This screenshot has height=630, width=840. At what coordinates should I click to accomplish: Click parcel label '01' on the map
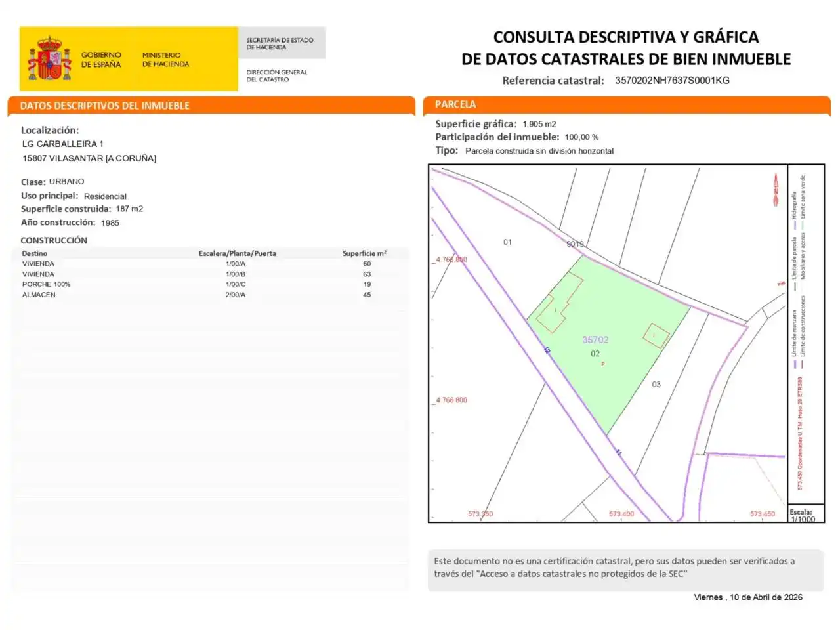[x=507, y=242]
